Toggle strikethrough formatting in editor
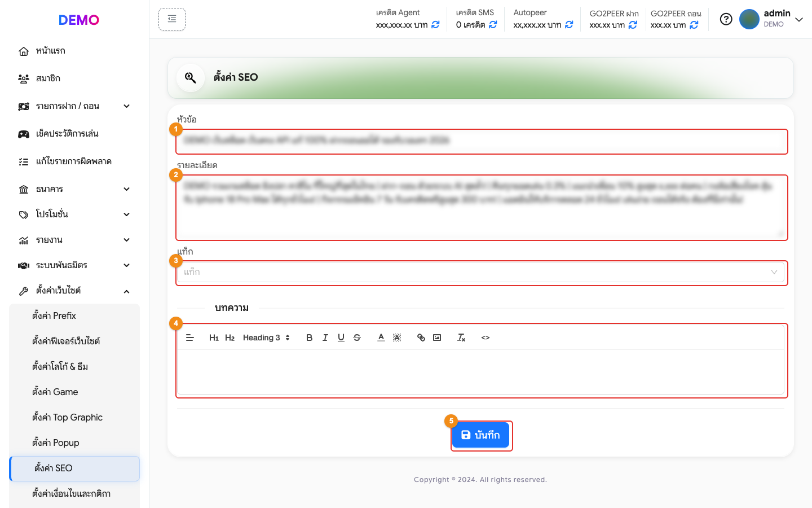Viewport: 812px width, 508px height. (x=357, y=338)
